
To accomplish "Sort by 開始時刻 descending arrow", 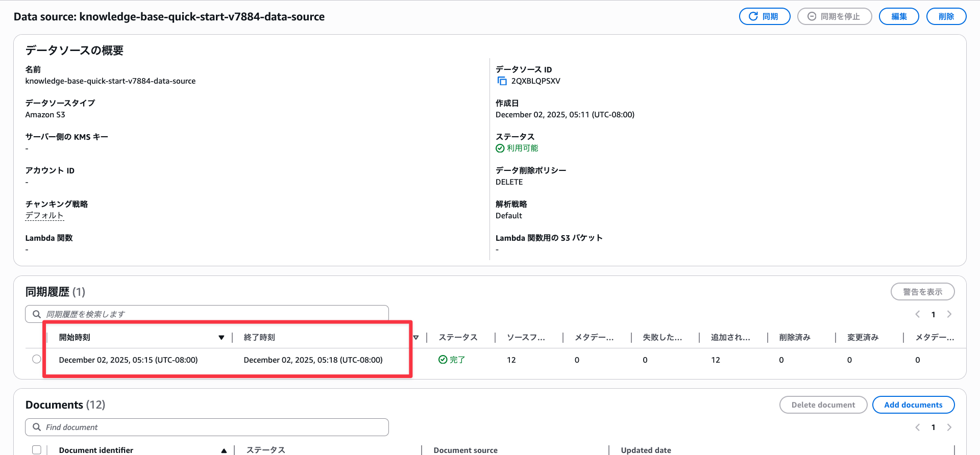I will [x=221, y=338].
